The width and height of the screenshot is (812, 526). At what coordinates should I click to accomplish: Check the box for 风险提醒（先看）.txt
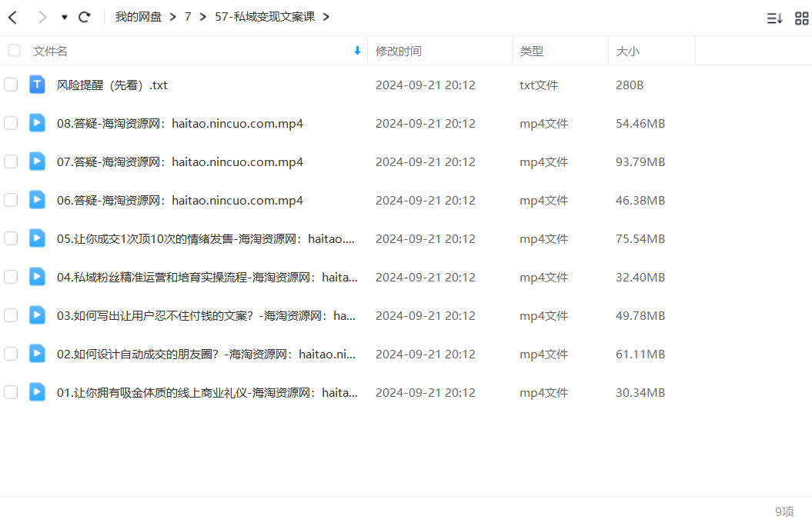[11, 85]
